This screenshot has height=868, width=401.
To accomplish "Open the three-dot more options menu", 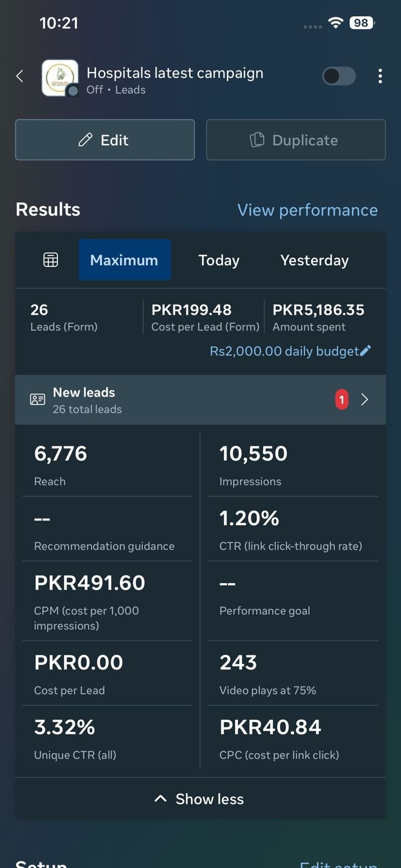I will [x=380, y=76].
